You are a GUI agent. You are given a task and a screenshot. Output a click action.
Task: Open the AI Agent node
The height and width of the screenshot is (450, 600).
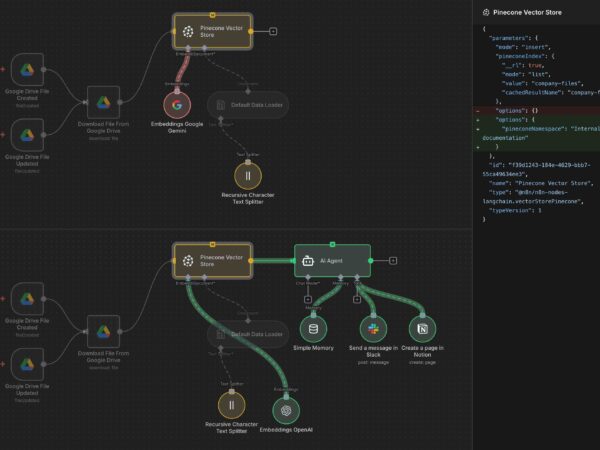[332, 261]
